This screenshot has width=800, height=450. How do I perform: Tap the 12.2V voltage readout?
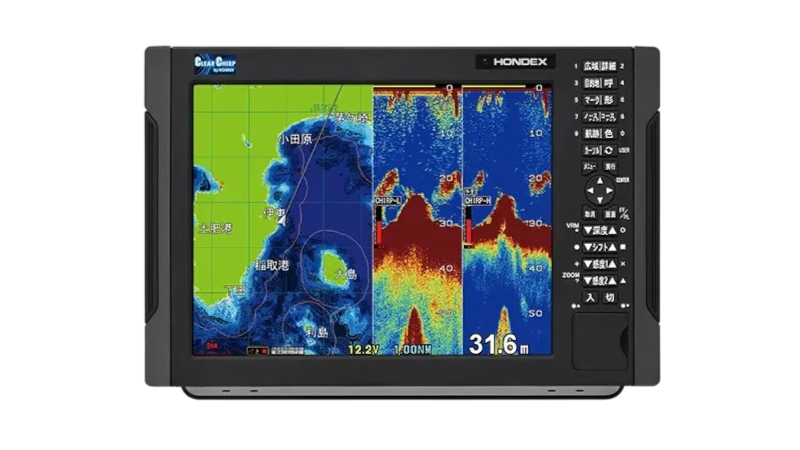pos(363,350)
